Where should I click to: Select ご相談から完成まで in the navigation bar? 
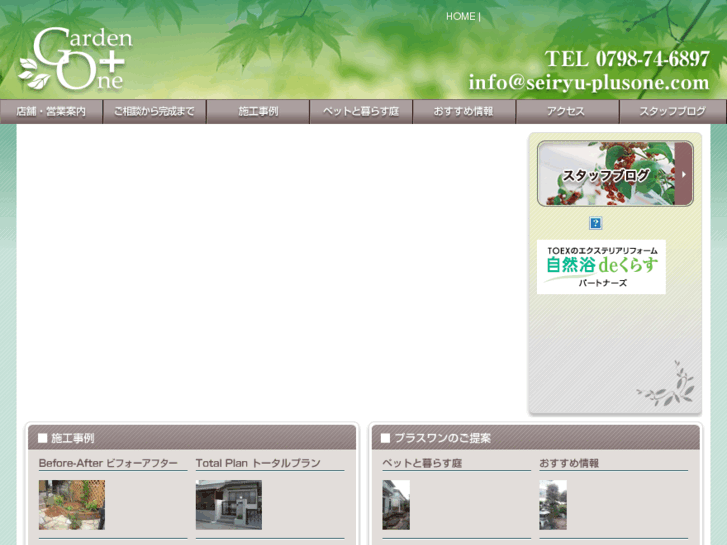(154, 111)
